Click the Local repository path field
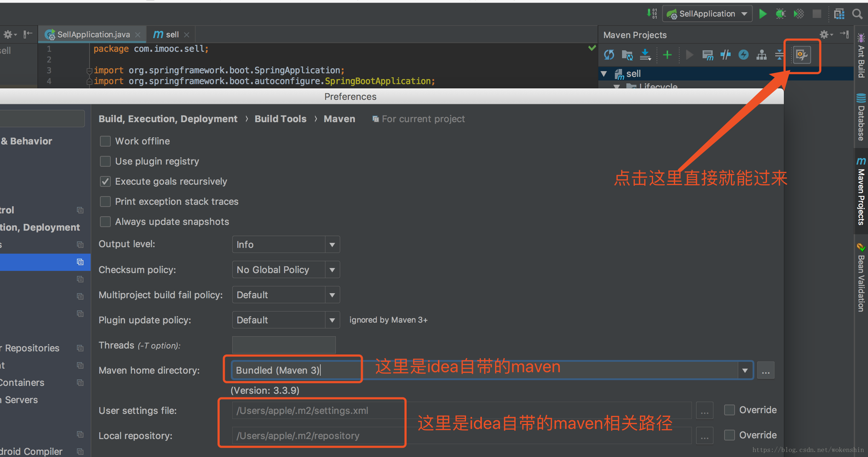868x457 pixels. [462, 435]
